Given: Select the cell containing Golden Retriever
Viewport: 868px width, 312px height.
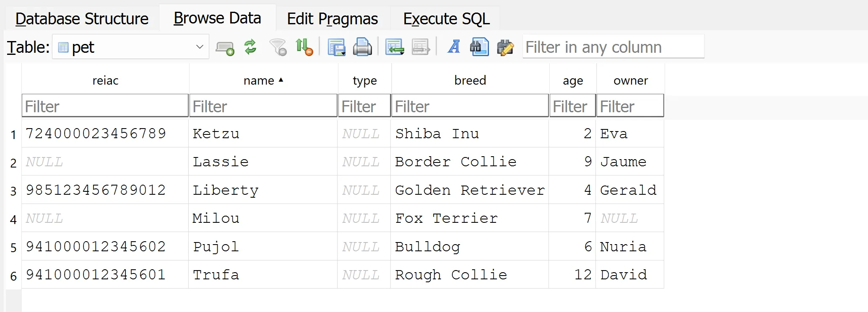Looking at the screenshot, I should pos(470,190).
